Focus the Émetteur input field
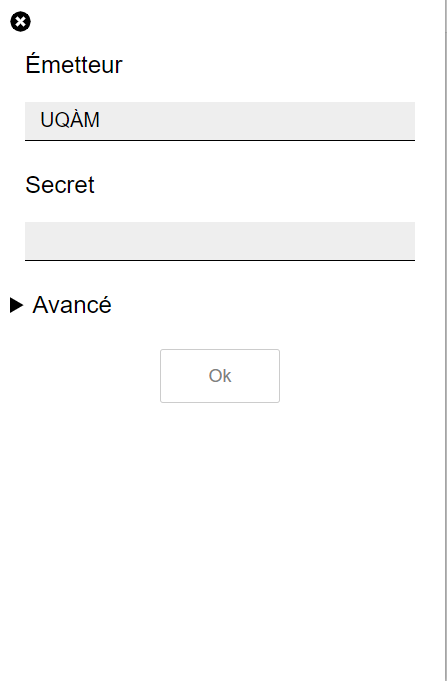Viewport: 447px width, 681px height. 220,121
